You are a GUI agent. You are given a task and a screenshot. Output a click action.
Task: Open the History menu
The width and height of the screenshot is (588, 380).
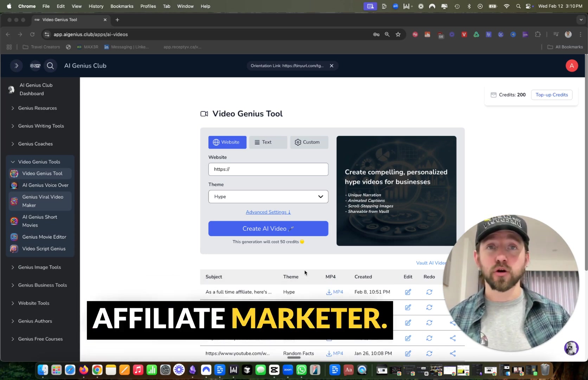[96, 6]
